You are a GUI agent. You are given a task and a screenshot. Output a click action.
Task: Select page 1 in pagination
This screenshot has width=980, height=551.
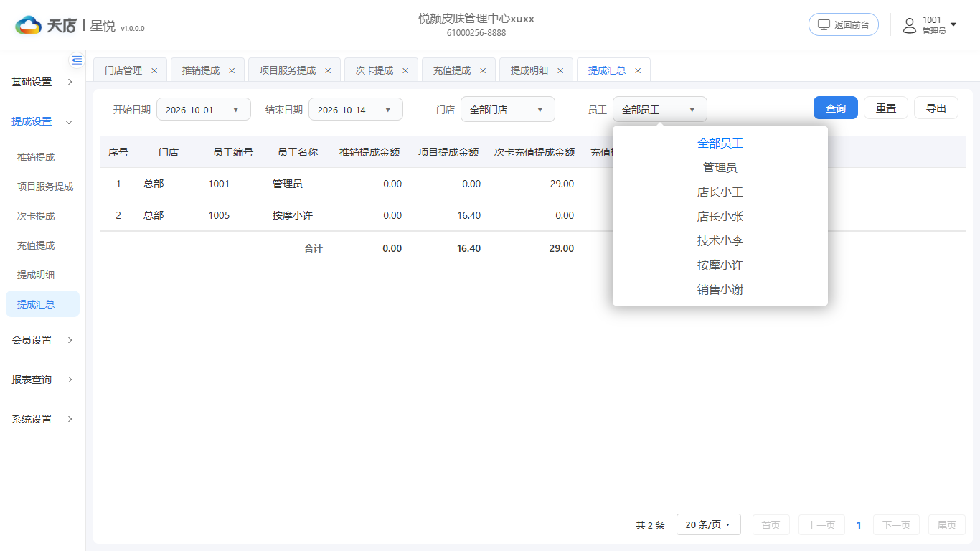pyautogui.click(x=859, y=525)
